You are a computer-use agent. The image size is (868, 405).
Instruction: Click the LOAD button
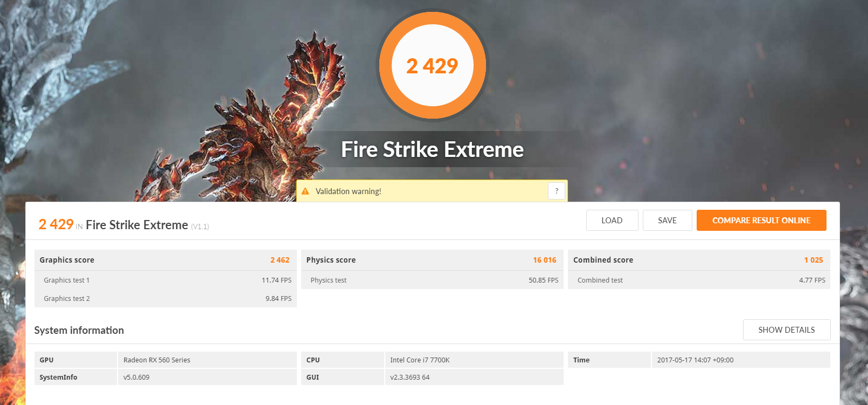pyautogui.click(x=612, y=220)
